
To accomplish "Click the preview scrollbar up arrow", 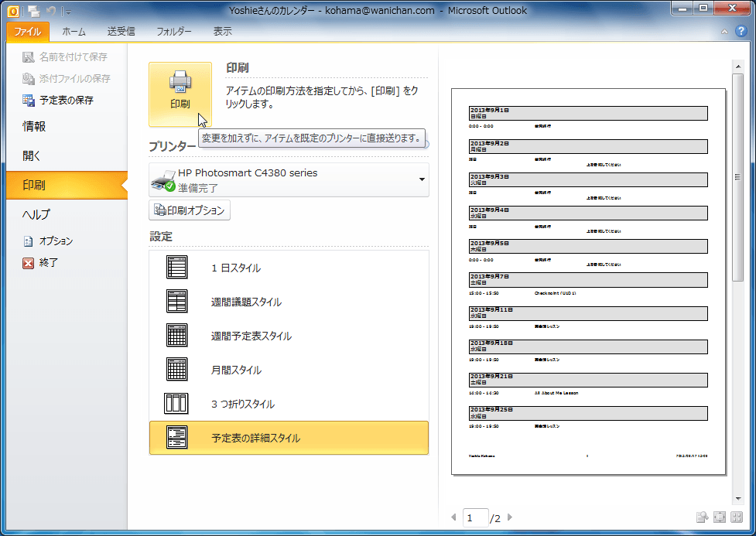I will [738, 66].
